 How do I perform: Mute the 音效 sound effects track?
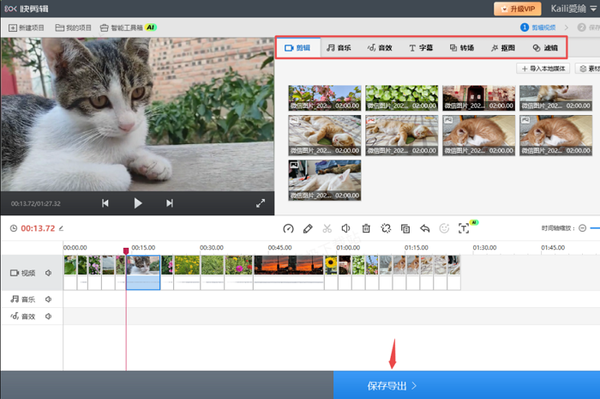coord(48,316)
